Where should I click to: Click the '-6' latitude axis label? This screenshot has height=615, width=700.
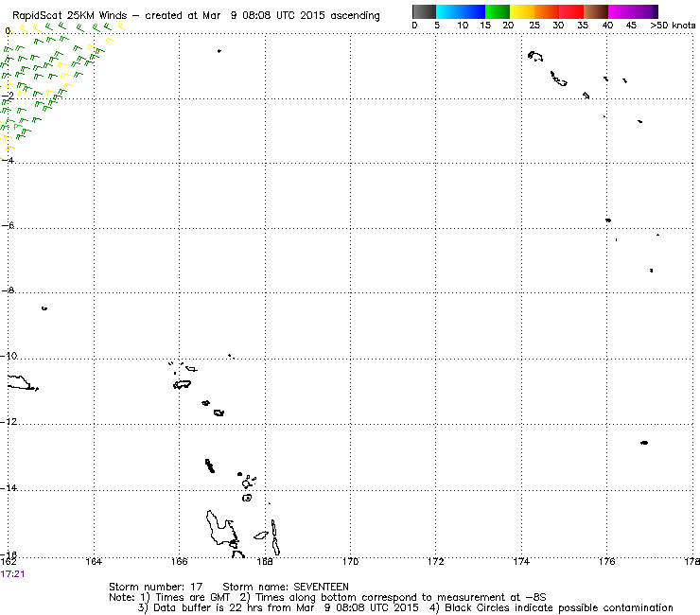coord(8,225)
